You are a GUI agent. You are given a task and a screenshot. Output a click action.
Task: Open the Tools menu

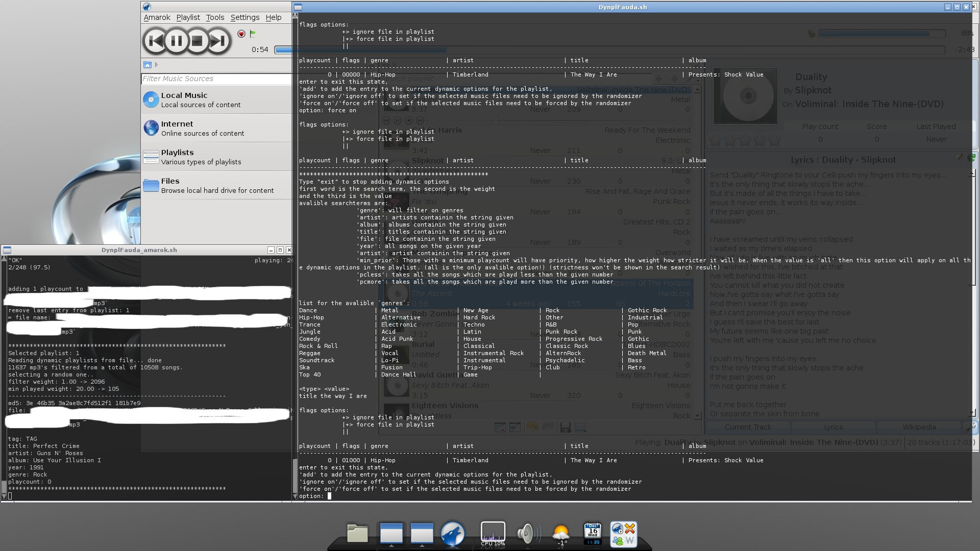tap(215, 17)
